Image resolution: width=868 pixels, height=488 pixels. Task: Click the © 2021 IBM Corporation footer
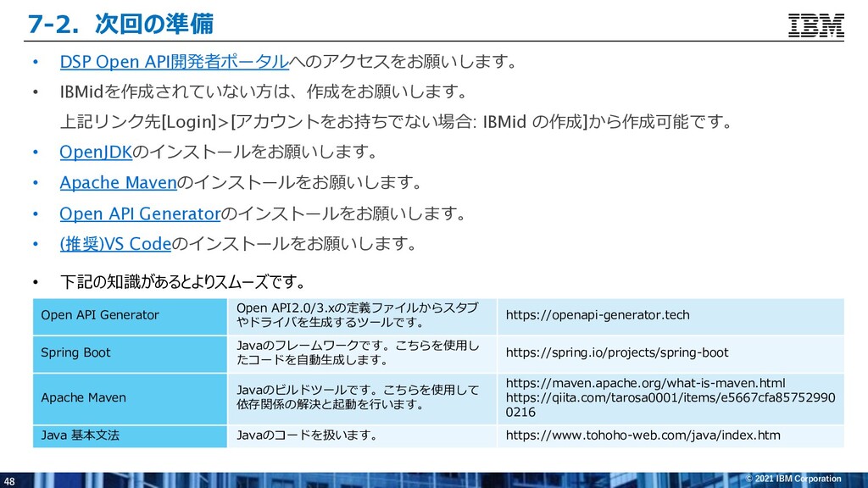[x=793, y=479]
